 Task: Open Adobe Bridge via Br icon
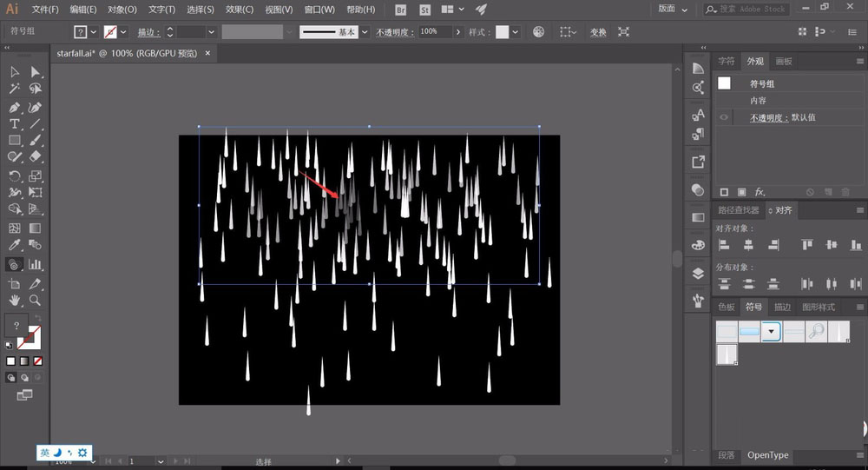tap(401, 10)
